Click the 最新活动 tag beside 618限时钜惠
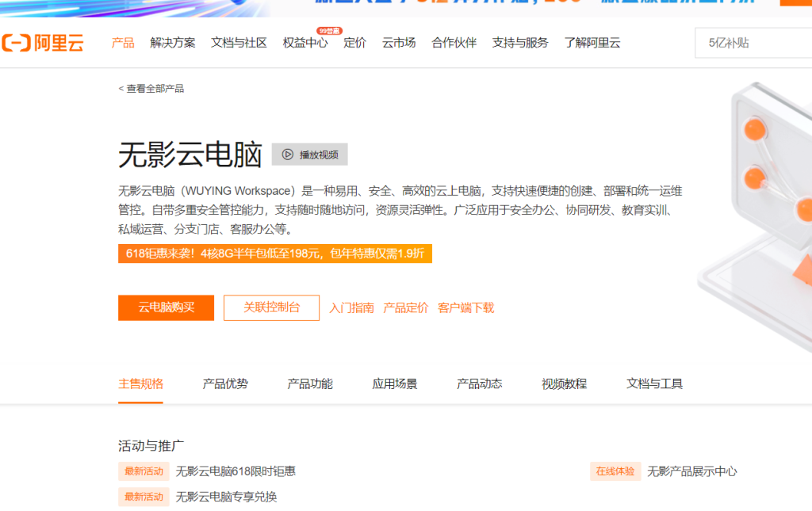Screen dimensions: 812x511 (x=144, y=471)
